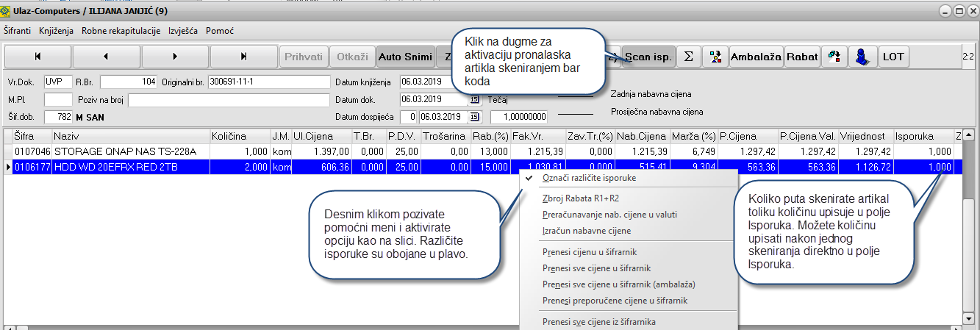Click scrollbar up arrow in table
Image resolution: width=980 pixels, height=330 pixels.
[x=968, y=136]
